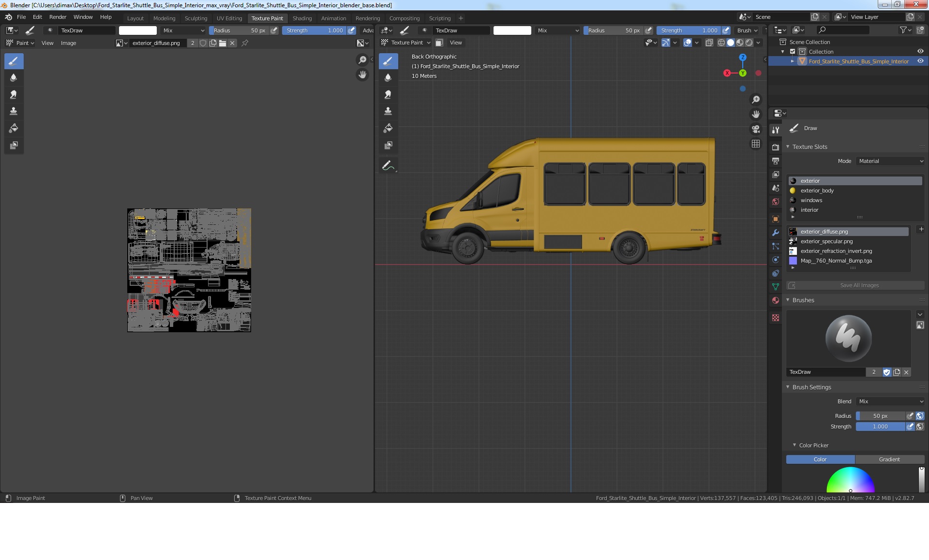Switch orthographic/perspective grid icon in viewport
Viewport: 929px width, 560px height.
tap(756, 144)
